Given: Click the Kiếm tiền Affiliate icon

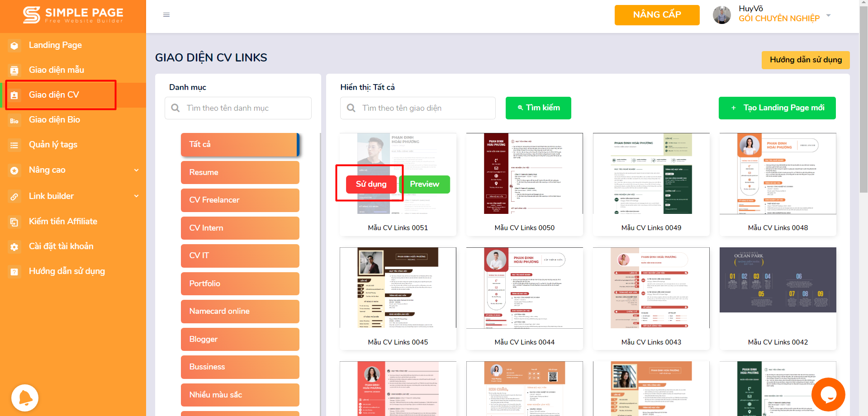Looking at the screenshot, I should (x=14, y=222).
